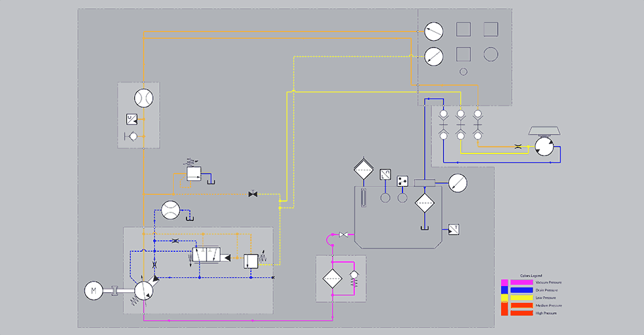
Task: Select the top-right square on the control panel
Action: pyautogui.click(x=490, y=29)
